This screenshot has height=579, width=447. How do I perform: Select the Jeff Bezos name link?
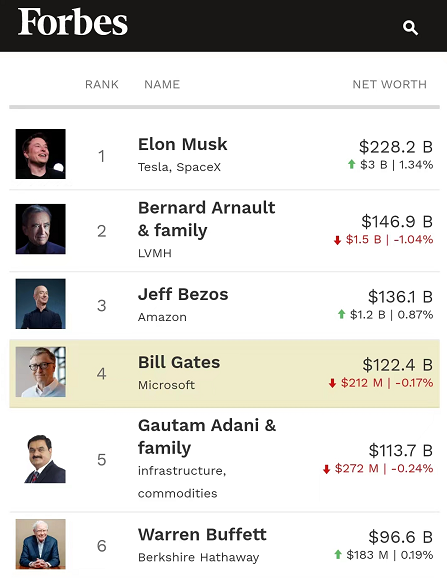[x=183, y=294]
